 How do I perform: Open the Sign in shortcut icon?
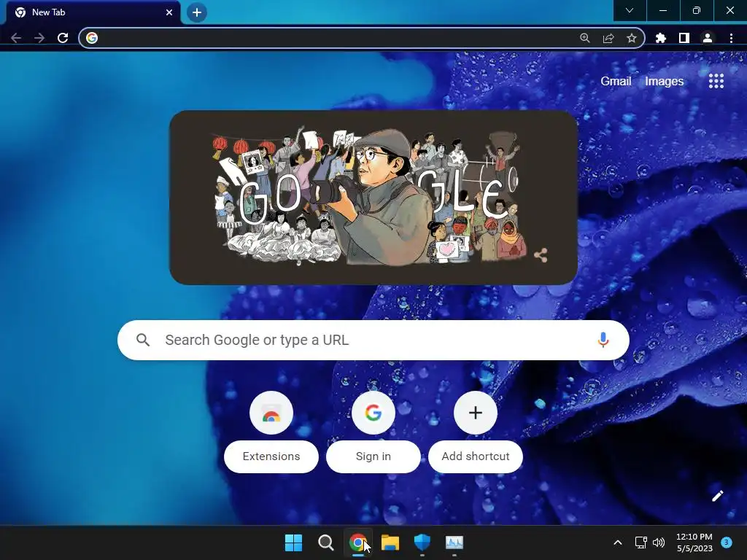point(373,413)
